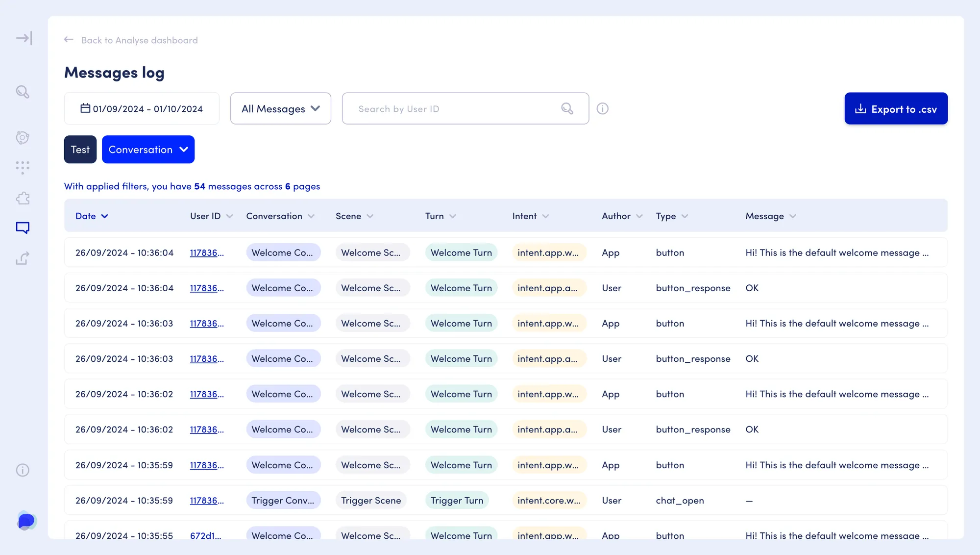Toggle the Test filter button

click(x=80, y=150)
